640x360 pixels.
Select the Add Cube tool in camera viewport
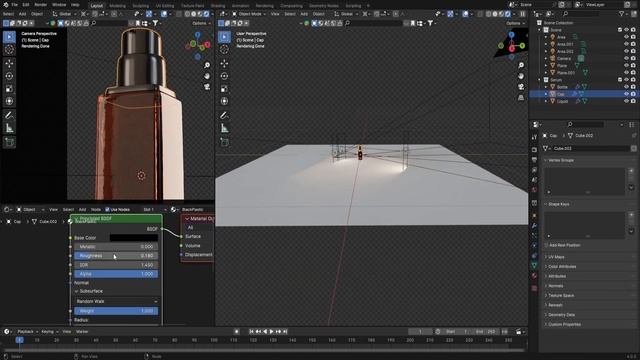tap(9, 142)
